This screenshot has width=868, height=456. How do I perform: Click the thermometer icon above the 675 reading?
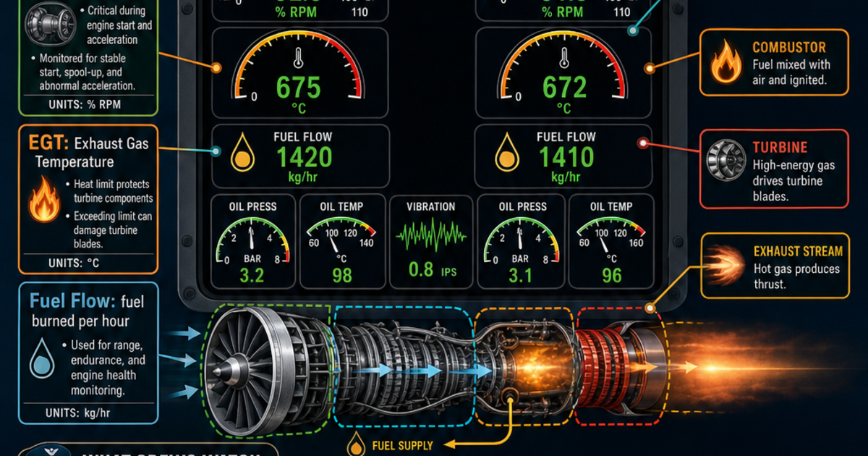[298, 59]
